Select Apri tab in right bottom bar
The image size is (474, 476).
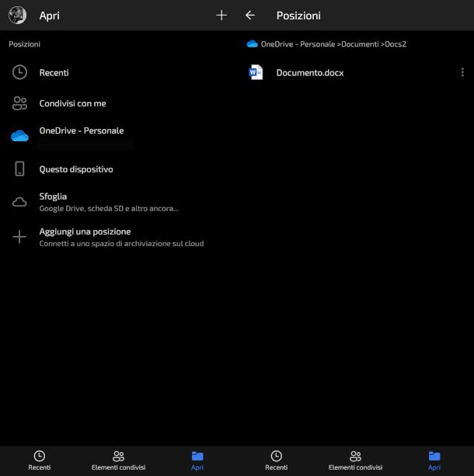coord(434,460)
